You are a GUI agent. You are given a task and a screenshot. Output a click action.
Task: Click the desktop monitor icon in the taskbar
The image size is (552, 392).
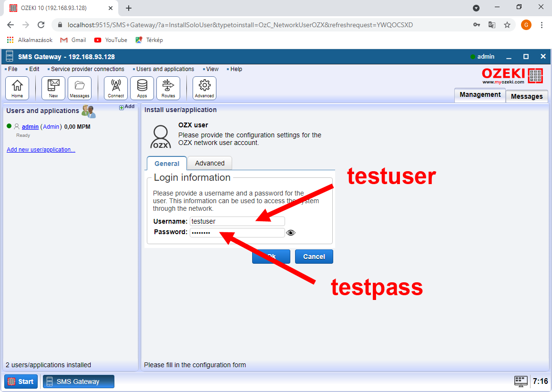521,381
